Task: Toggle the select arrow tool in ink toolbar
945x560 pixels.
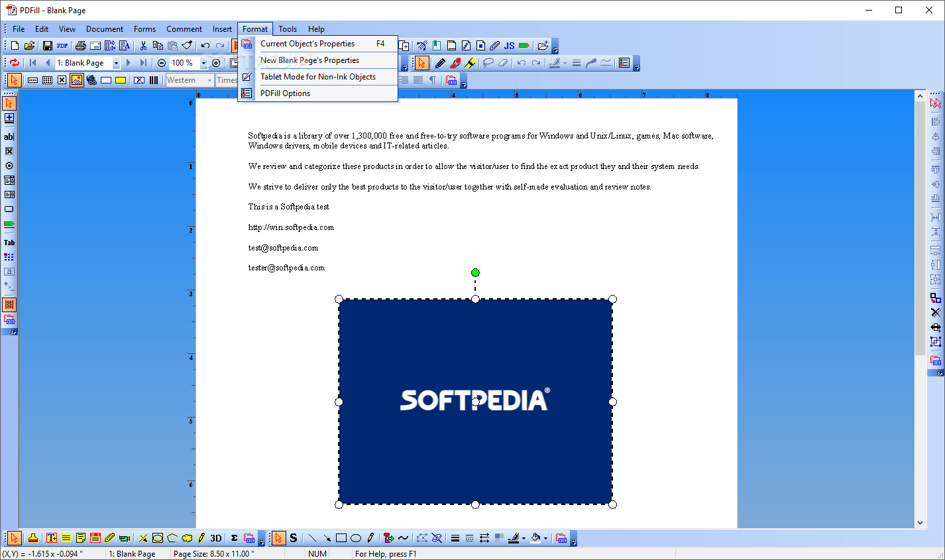Action: click(421, 63)
